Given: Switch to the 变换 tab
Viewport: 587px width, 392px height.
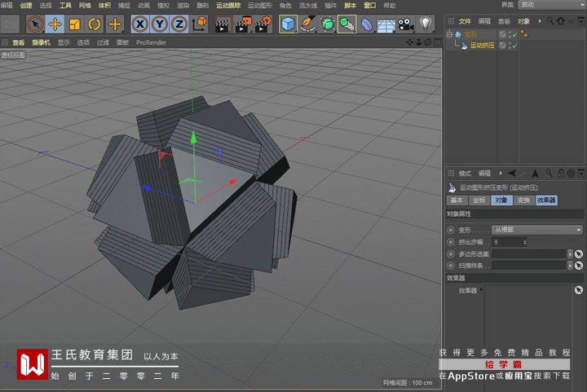Looking at the screenshot, I should coord(523,200).
